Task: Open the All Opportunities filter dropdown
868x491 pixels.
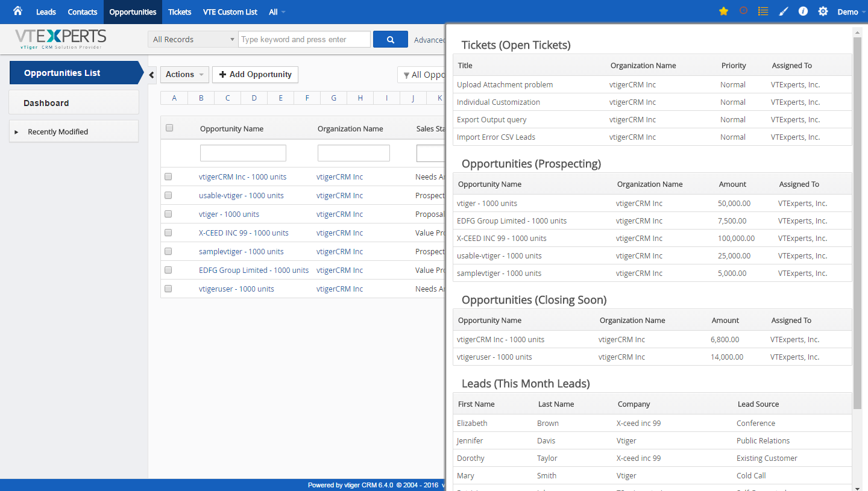Action: point(422,75)
